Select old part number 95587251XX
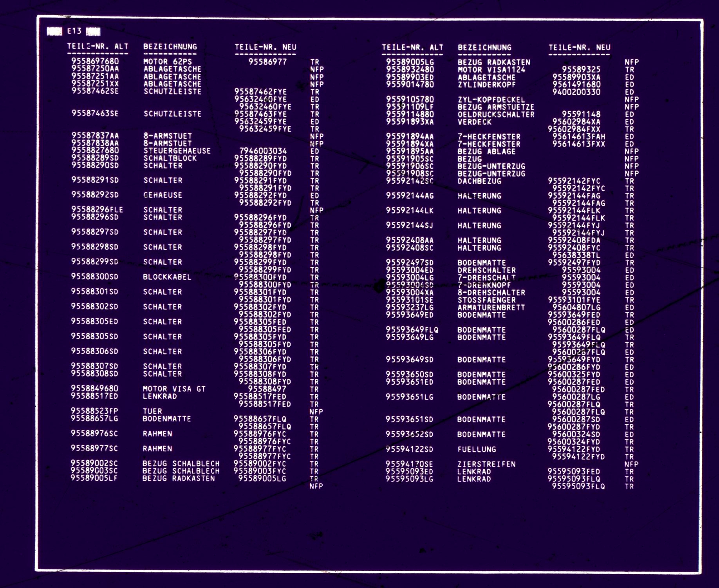719x588 pixels. tap(95, 83)
